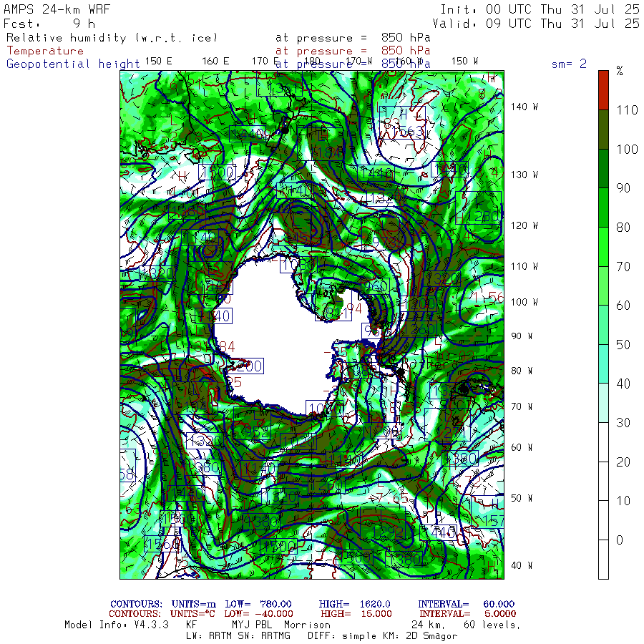Image resolution: width=644 pixels, height=644 pixels.
Task: Click the 'Relative humidity (w.r.t. ice)' label
Action: [x=112, y=38]
